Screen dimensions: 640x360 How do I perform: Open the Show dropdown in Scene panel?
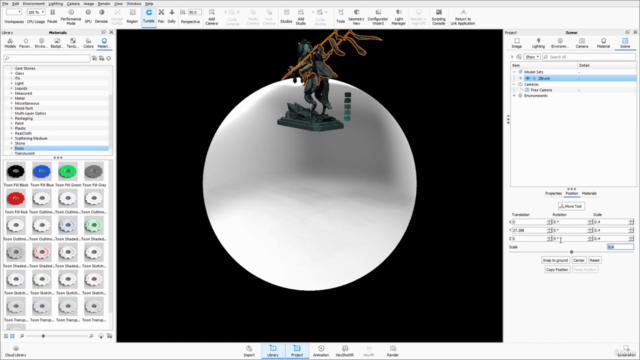[x=532, y=57]
